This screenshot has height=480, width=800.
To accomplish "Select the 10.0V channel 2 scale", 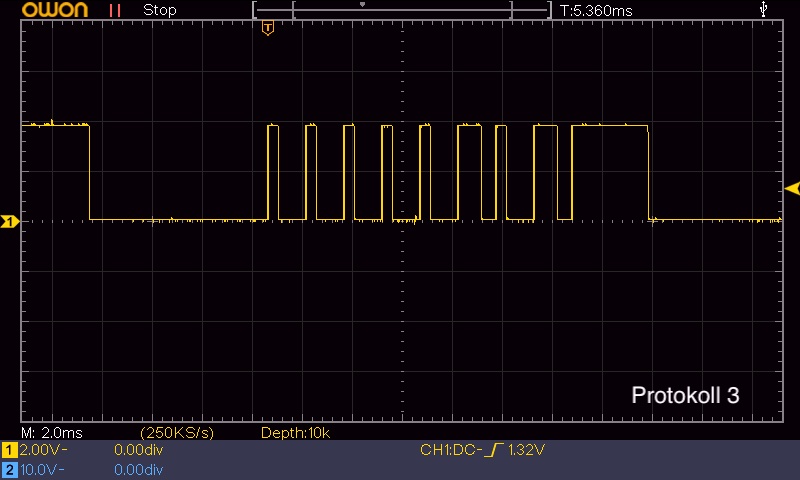I will tap(42, 470).
